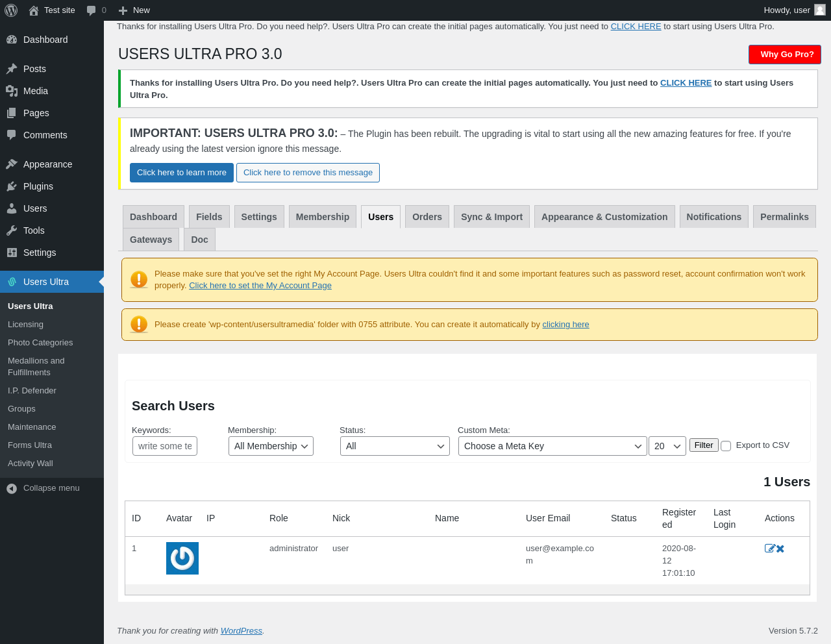Image resolution: width=831 pixels, height=644 pixels.
Task: Open the Gateways tab
Action: 151,240
